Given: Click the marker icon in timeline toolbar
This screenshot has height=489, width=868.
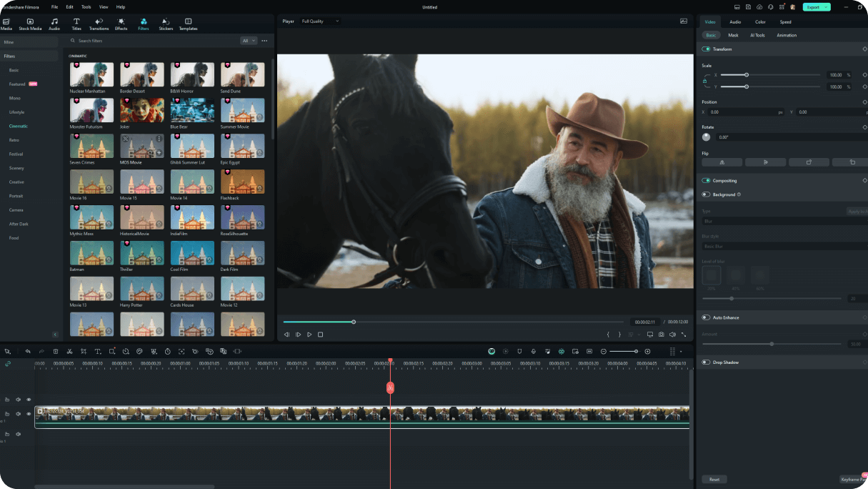Looking at the screenshot, I should pyautogui.click(x=519, y=351).
